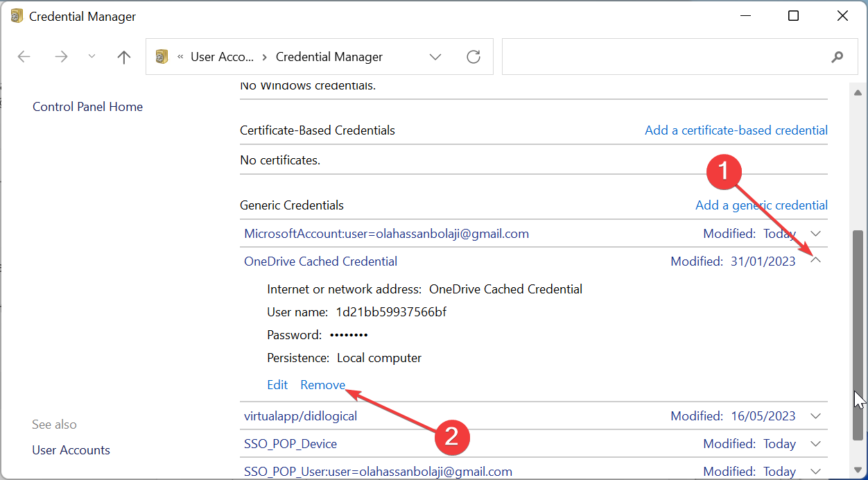Select the MicrosoftAccount:user credential entry

pyautogui.click(x=386, y=234)
